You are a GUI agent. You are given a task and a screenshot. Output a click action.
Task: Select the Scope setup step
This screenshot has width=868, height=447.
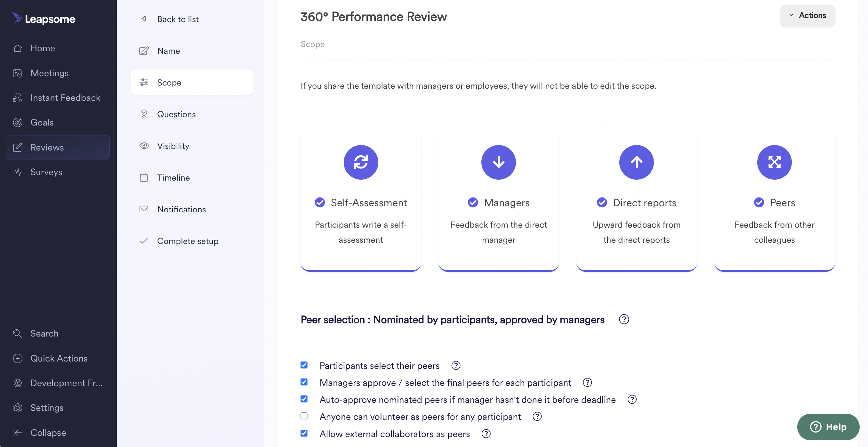pos(192,83)
